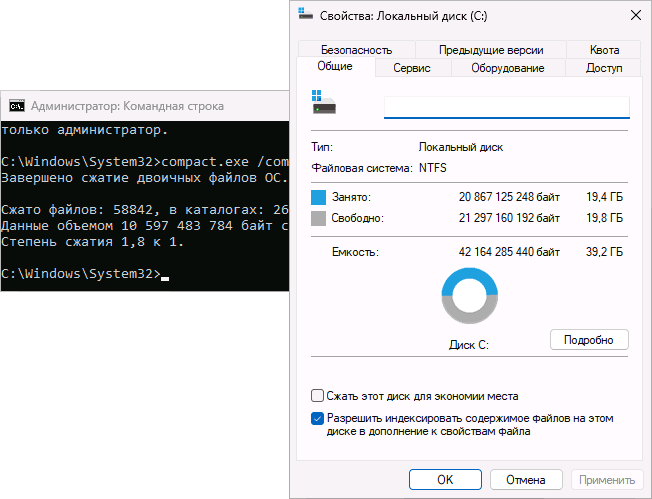The image size is (652, 499).
Task: Switch to the Безопасность tab
Action: pos(356,50)
